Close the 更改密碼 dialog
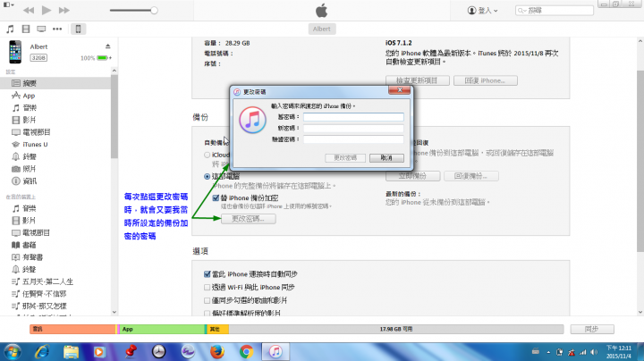The width and height of the screenshot is (644, 361). [399, 90]
